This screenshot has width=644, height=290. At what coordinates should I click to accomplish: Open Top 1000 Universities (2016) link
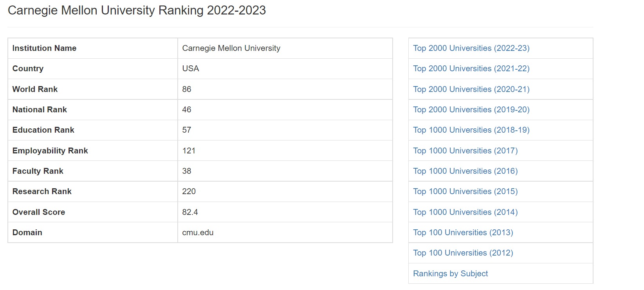tap(465, 171)
